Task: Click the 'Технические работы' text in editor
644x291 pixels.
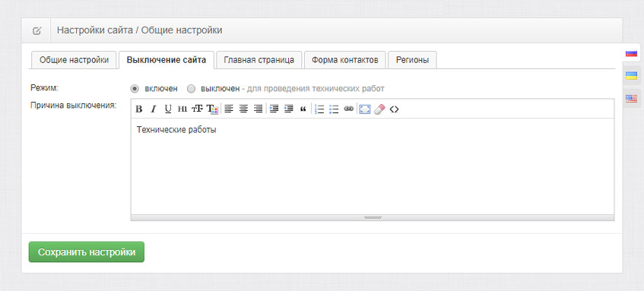Action: click(x=176, y=130)
